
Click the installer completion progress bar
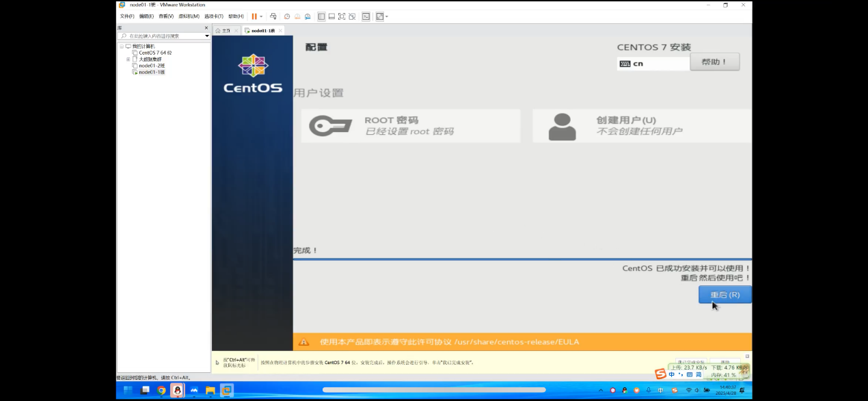tap(523, 257)
